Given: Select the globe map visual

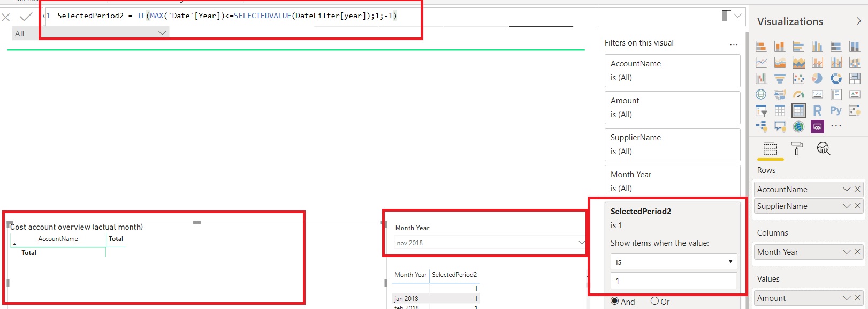Looking at the screenshot, I should 761,95.
